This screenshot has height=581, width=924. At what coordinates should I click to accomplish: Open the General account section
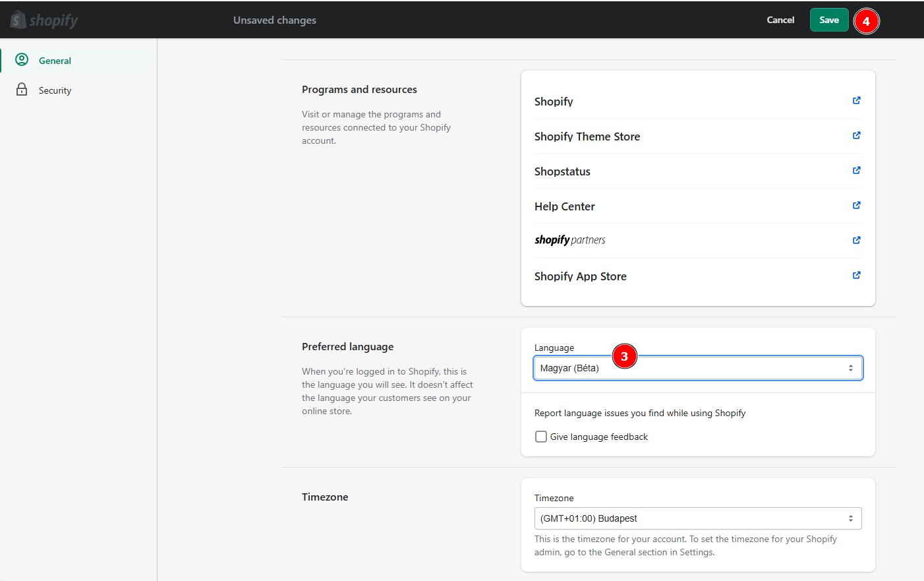pyautogui.click(x=55, y=61)
